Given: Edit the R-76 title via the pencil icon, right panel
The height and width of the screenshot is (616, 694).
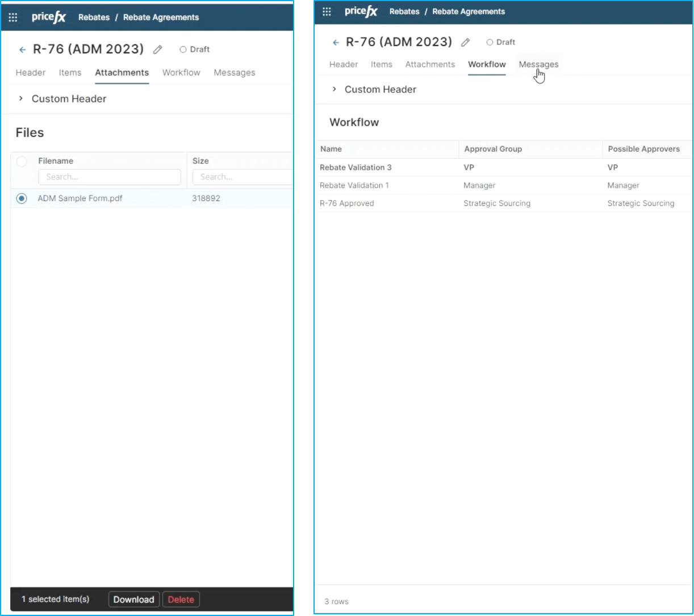Looking at the screenshot, I should pos(465,42).
